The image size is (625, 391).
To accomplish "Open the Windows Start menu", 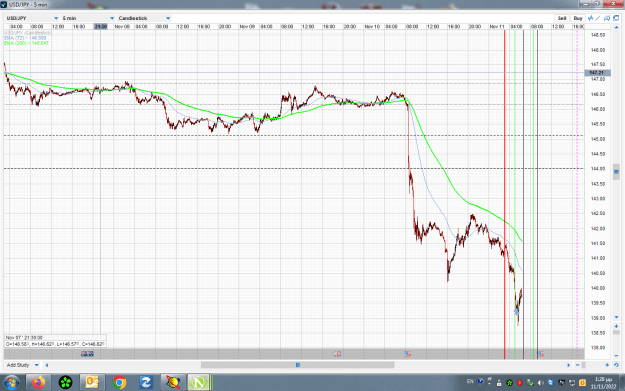I will [x=11, y=383].
